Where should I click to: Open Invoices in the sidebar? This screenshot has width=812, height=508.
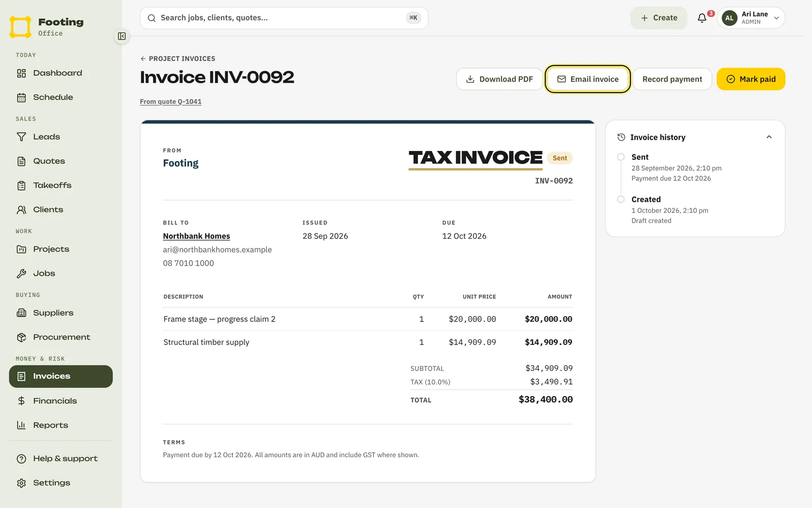[x=61, y=376]
